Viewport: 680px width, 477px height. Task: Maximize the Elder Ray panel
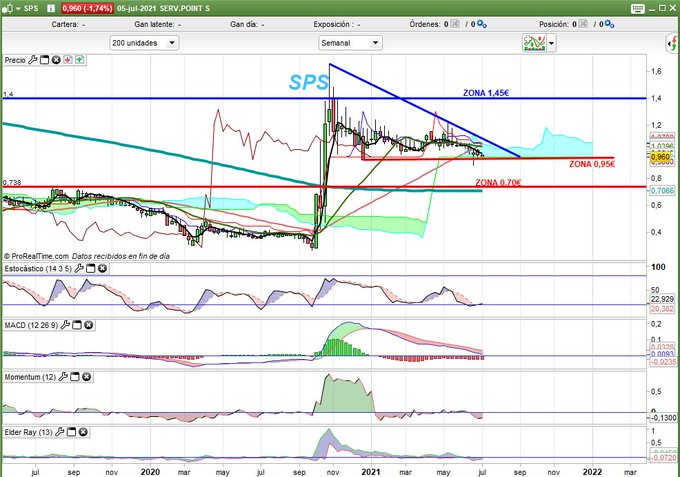pyautogui.click(x=72, y=432)
